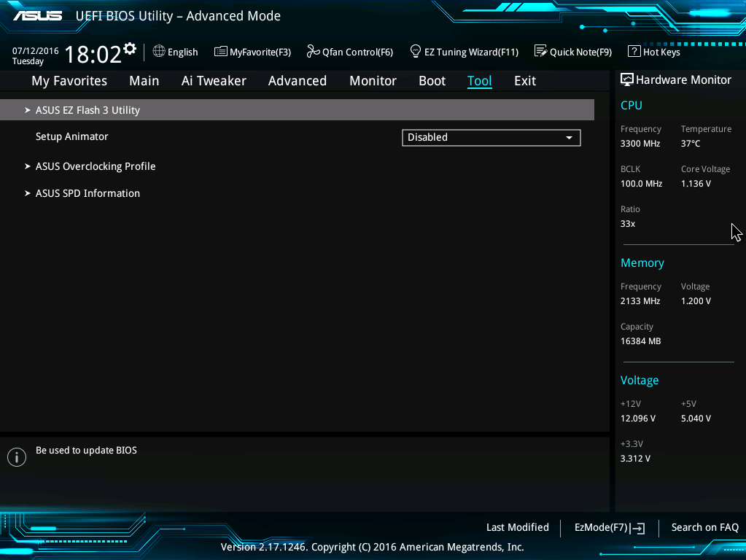Open ASUS SPD Information
This screenshot has height=560, width=746.
pos(88,193)
